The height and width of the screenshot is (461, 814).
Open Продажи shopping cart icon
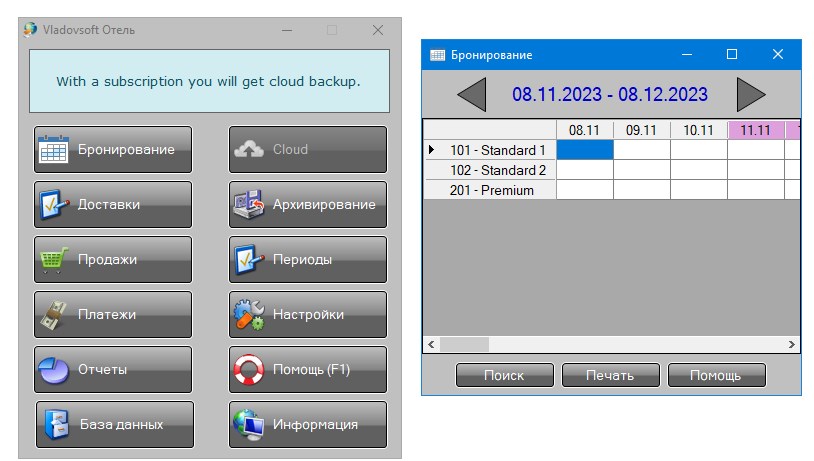(x=53, y=260)
